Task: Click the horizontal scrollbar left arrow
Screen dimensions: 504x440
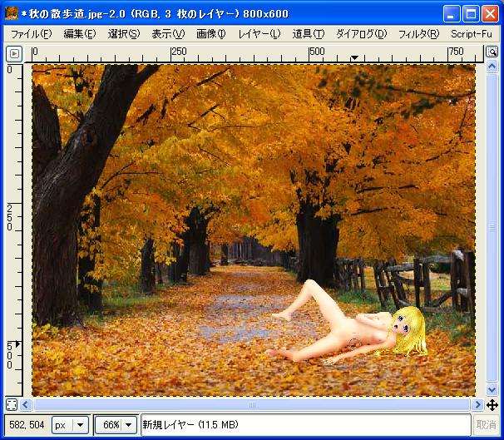Action: 26,404
